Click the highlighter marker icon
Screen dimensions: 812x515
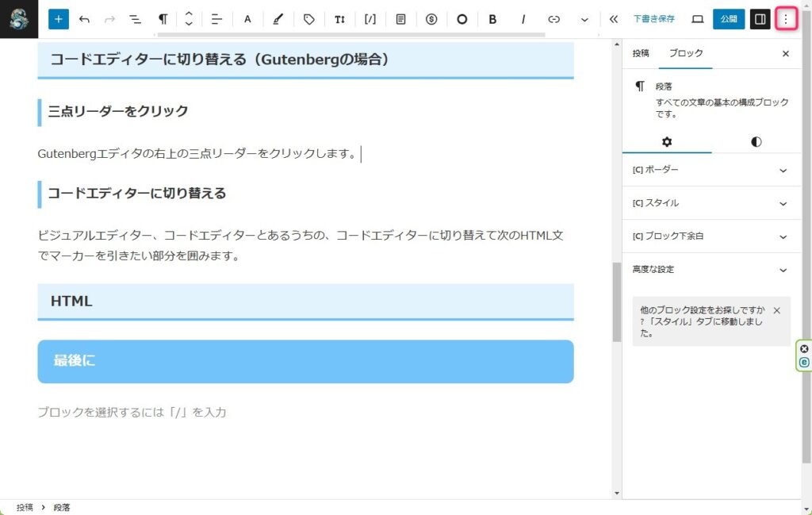click(x=278, y=19)
